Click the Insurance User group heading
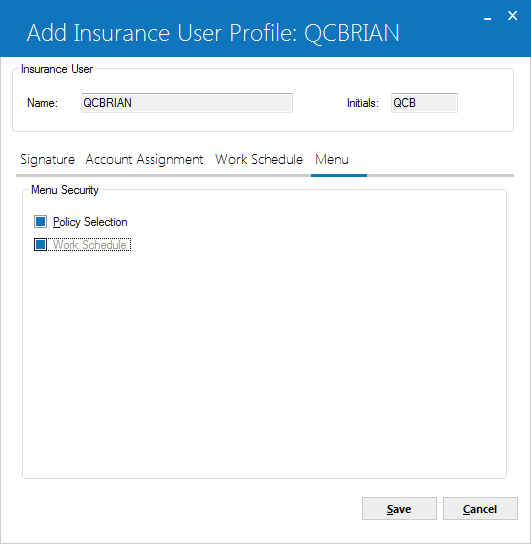 (57, 69)
